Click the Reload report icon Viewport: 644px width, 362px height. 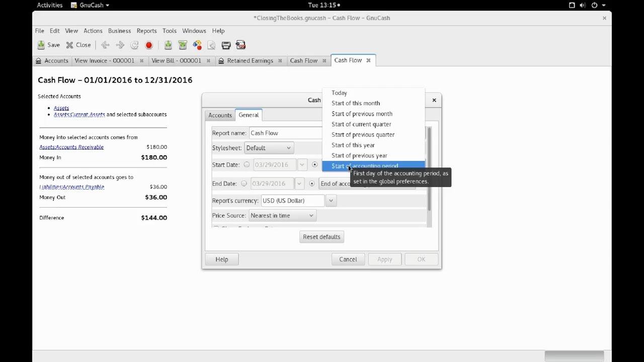pyautogui.click(x=134, y=45)
